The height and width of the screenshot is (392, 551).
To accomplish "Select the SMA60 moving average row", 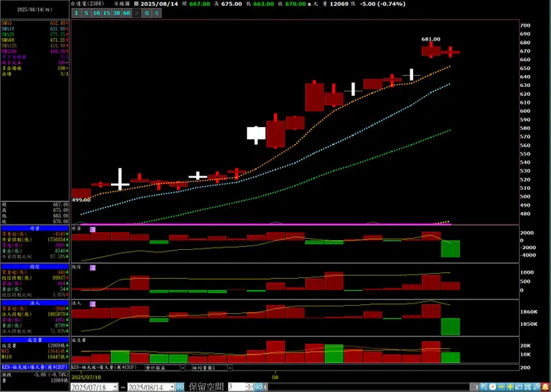I will click(35, 40).
